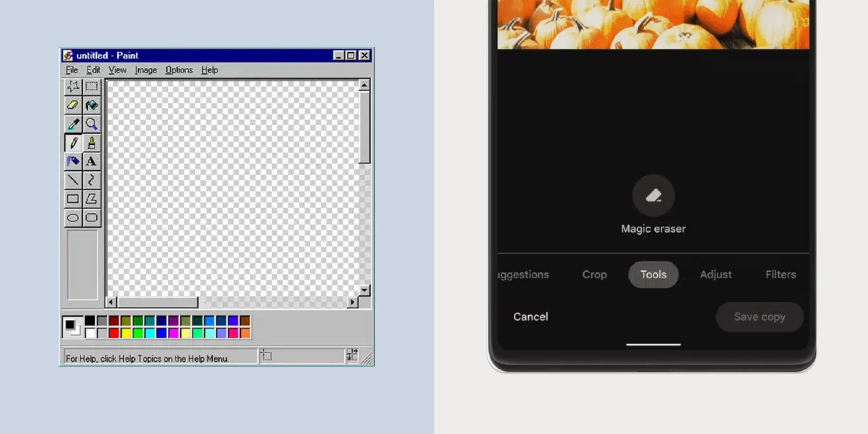This screenshot has height=434, width=868.
Task: Tap the Magic eraser icon
Action: (x=653, y=196)
